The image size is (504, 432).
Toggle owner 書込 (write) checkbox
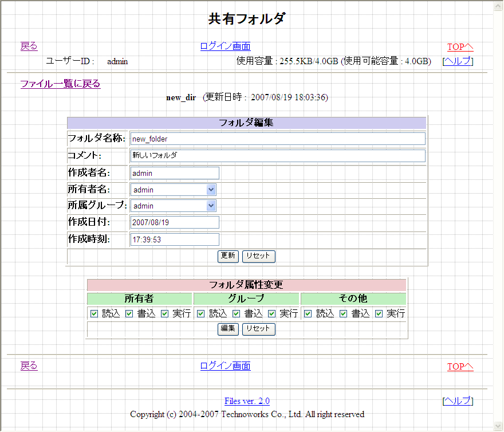point(129,313)
